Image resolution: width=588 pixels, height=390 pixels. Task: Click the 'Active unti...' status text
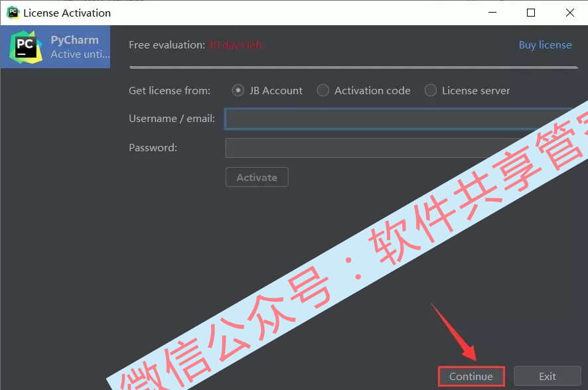(80, 54)
